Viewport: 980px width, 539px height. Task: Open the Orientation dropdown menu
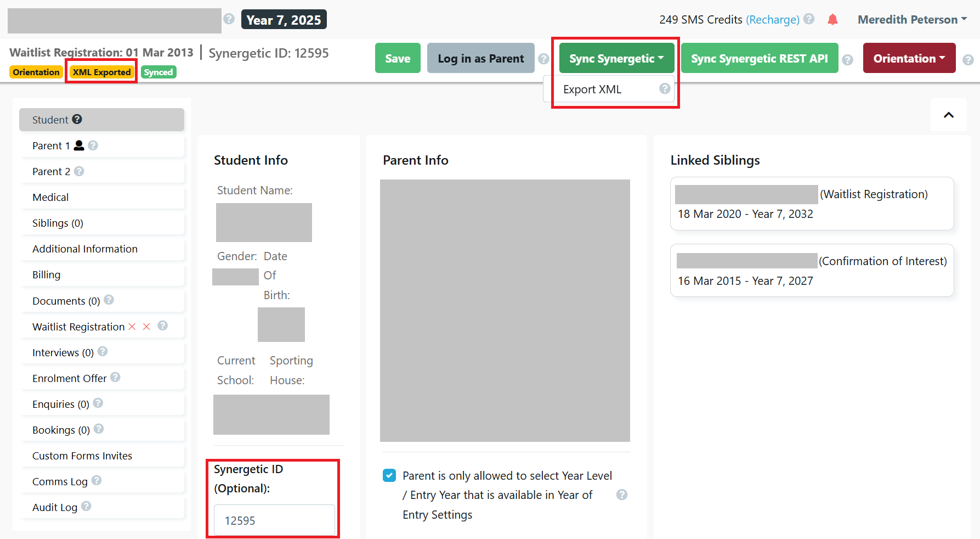tap(909, 58)
